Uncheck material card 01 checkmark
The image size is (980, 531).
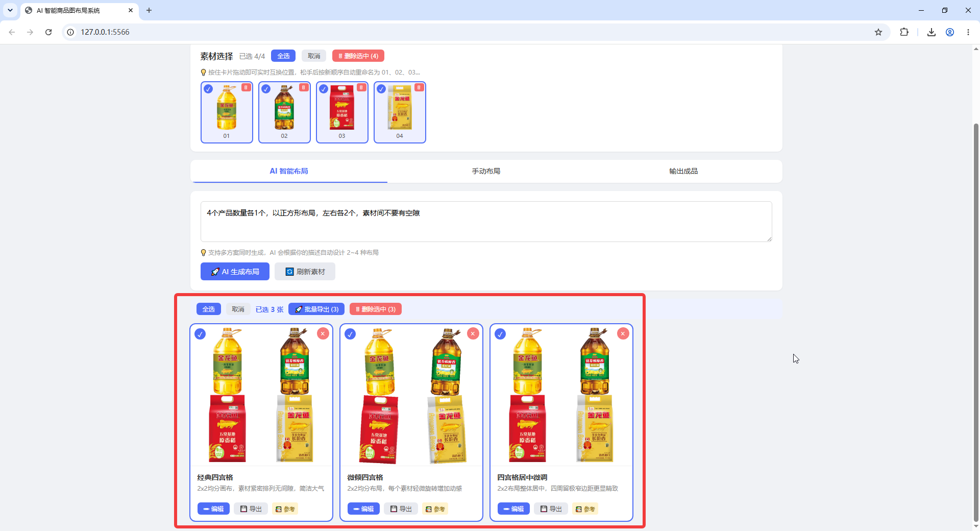tap(208, 89)
